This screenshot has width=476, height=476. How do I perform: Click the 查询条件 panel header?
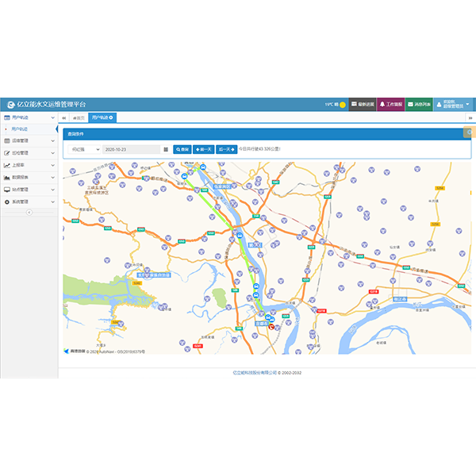click(x=267, y=134)
